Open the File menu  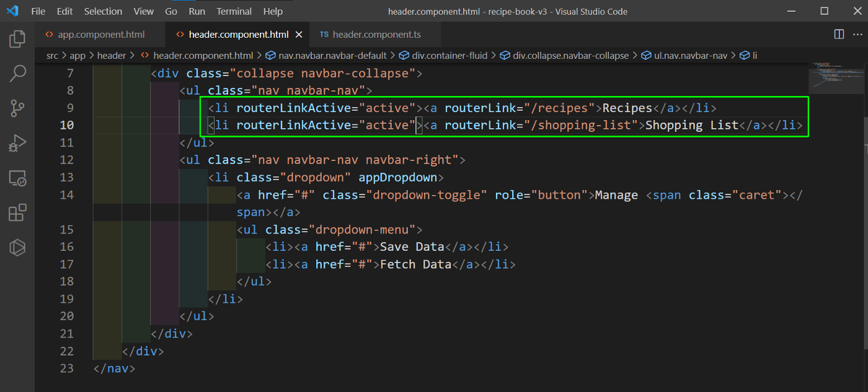tap(38, 11)
